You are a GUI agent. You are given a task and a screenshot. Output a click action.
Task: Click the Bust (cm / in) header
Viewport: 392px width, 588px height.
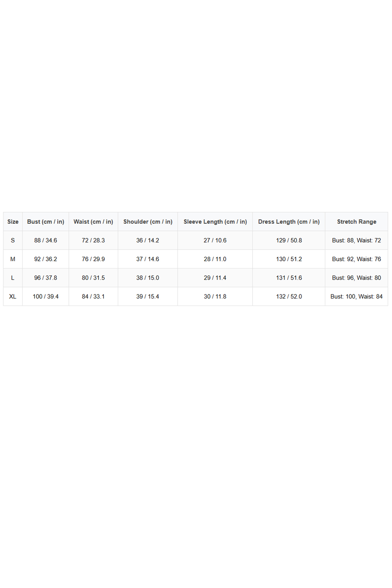click(46, 222)
